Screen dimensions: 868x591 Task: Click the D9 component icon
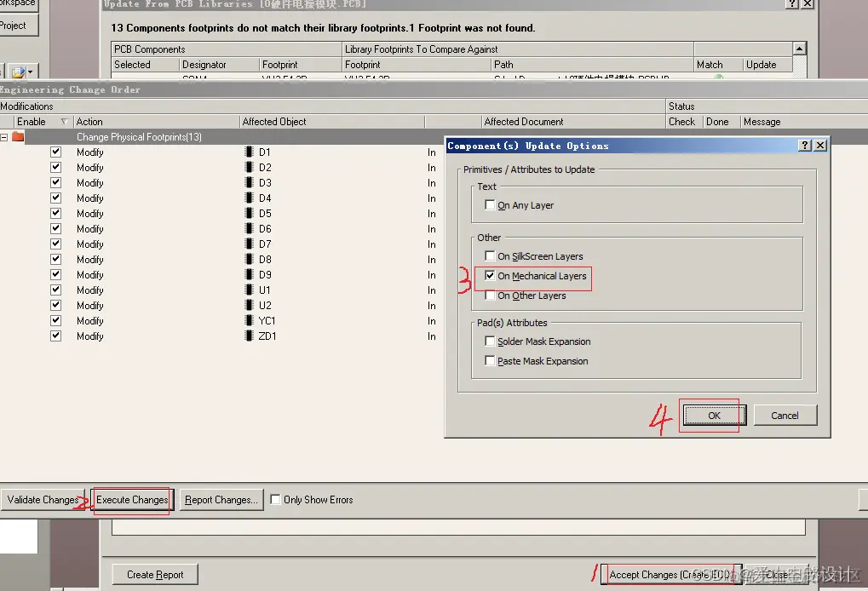coord(249,274)
